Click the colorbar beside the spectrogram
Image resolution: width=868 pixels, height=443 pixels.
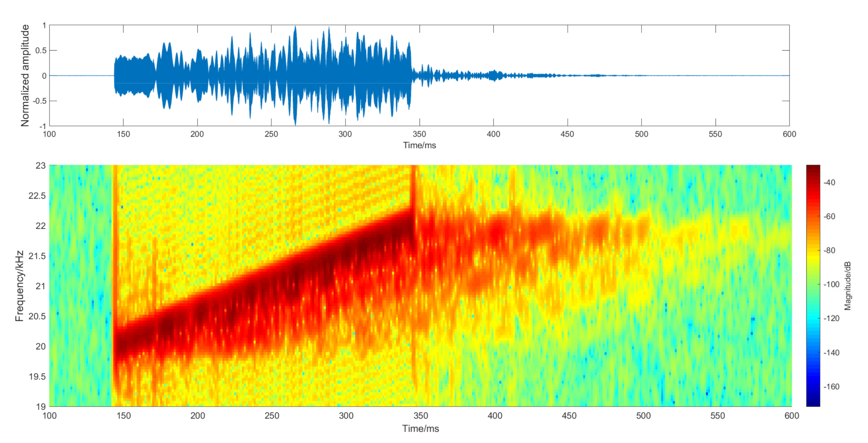[x=813, y=285]
